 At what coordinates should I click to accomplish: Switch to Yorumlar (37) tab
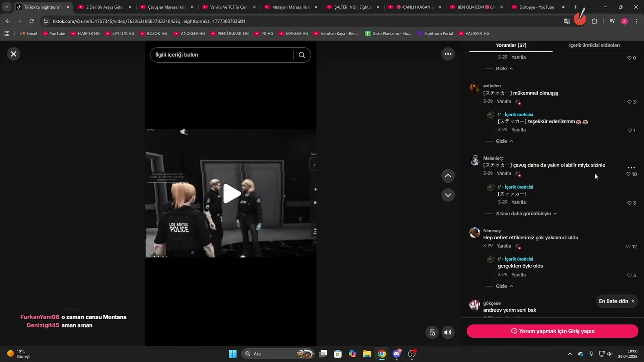[x=511, y=45]
